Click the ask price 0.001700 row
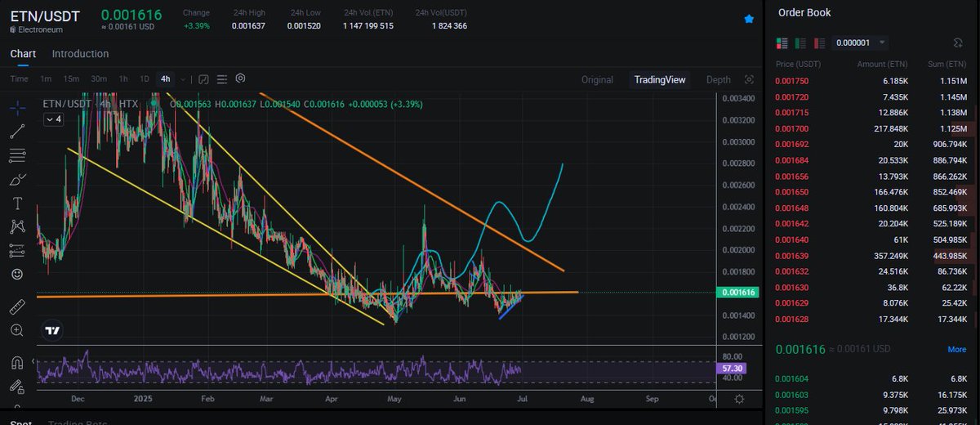The width and height of the screenshot is (980, 425). click(x=871, y=128)
